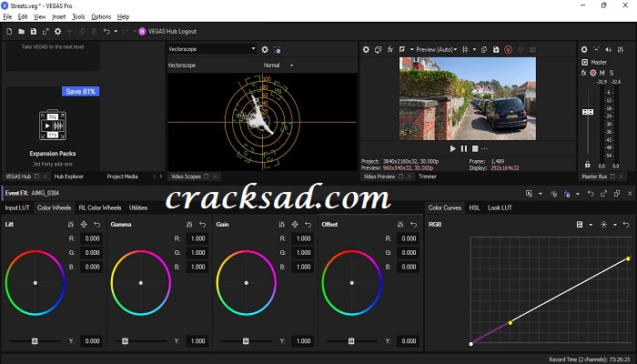
Task: Switch to the HSL tab
Action: tap(474, 207)
